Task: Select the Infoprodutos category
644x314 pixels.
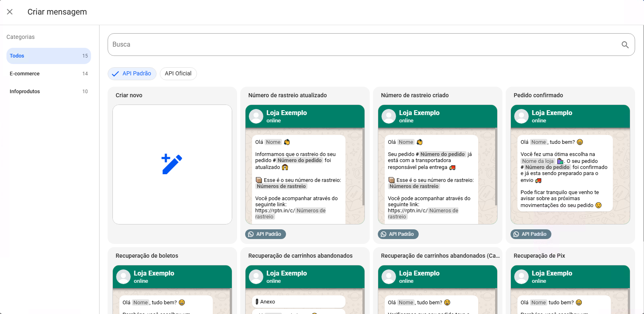Action: [x=49, y=92]
